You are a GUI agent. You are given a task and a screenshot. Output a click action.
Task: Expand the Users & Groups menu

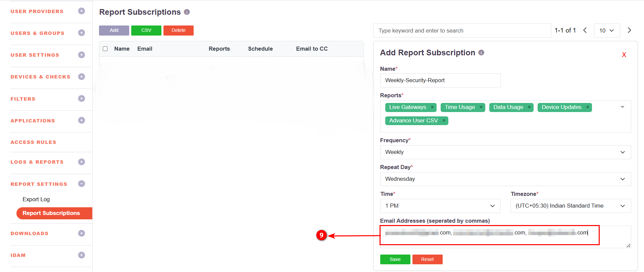coord(81,33)
